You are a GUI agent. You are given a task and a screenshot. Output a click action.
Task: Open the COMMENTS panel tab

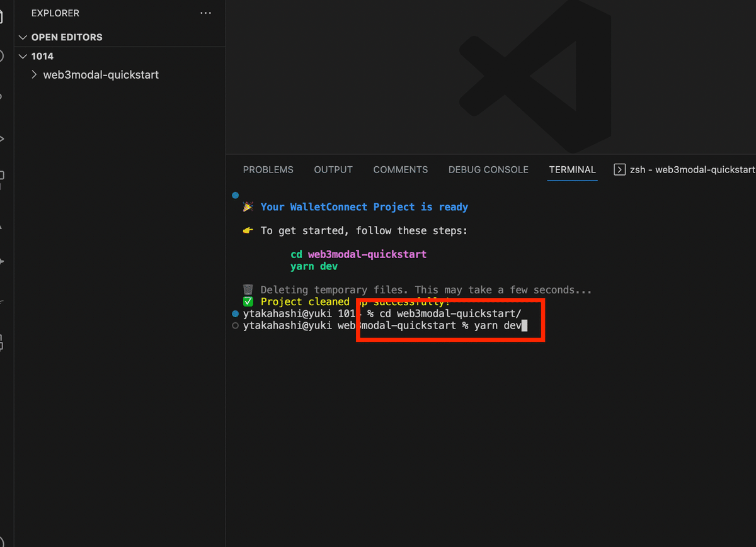[401, 169]
